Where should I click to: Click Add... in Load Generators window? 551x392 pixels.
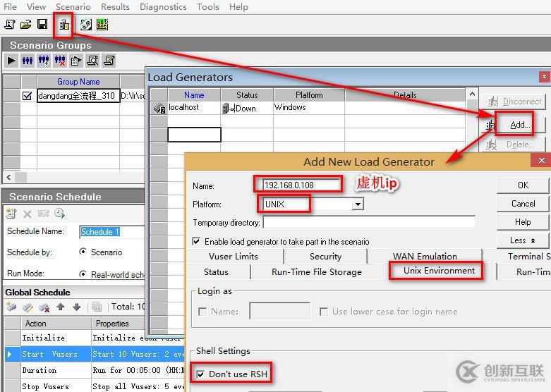click(x=514, y=125)
